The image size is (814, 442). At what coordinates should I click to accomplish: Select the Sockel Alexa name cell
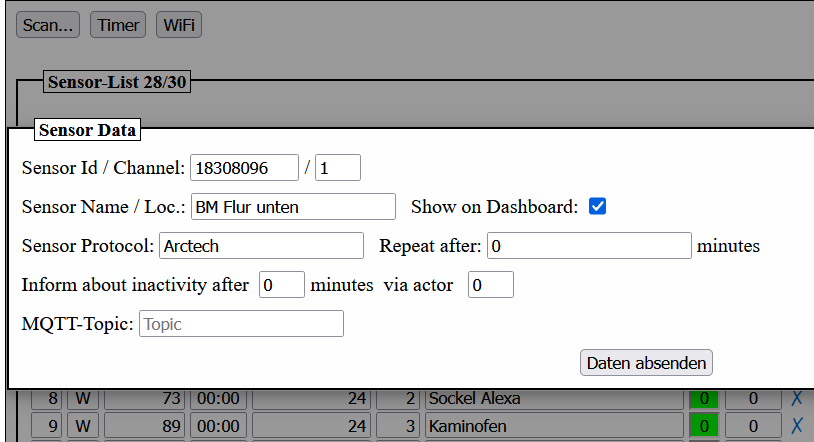[x=554, y=399]
